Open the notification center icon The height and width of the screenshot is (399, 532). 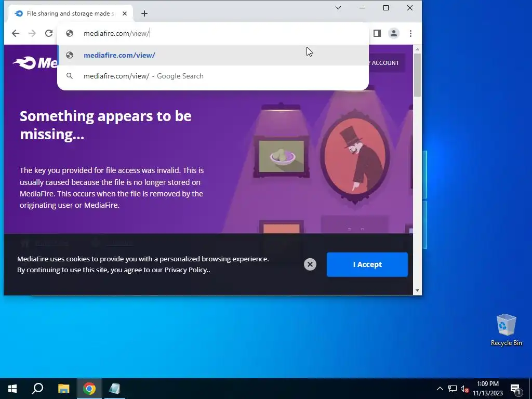[515, 389]
